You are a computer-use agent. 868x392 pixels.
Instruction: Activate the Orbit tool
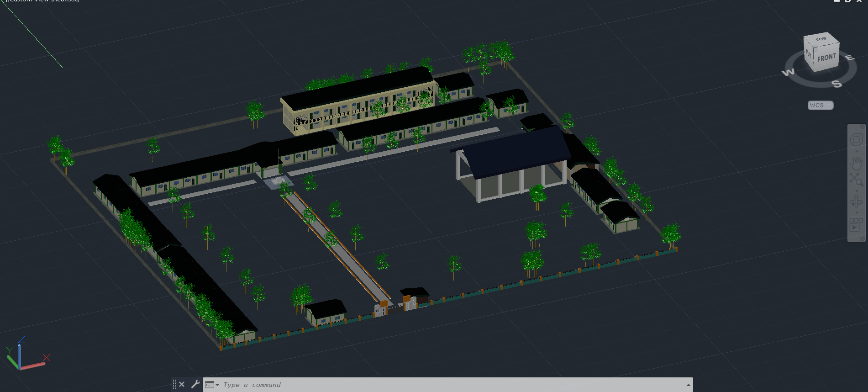coord(856,202)
